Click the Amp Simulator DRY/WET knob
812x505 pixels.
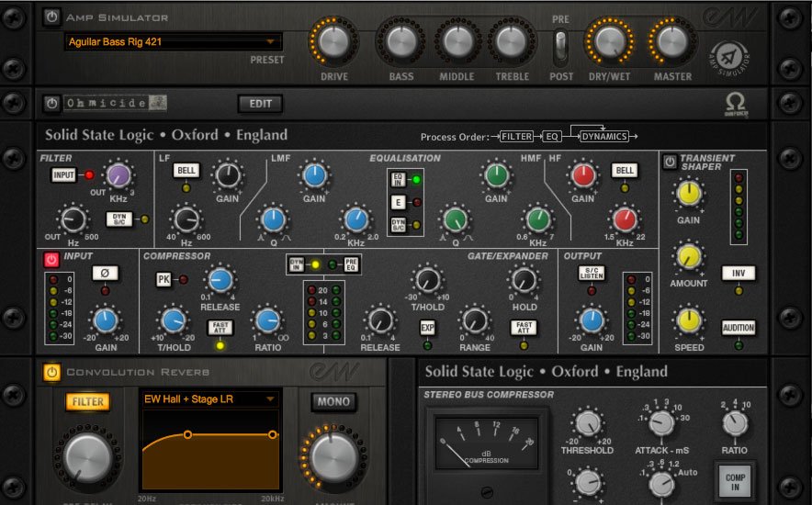610,42
